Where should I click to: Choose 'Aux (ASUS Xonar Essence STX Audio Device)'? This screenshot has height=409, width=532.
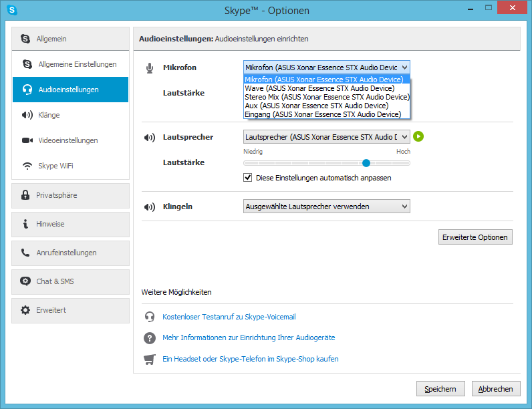pos(327,106)
